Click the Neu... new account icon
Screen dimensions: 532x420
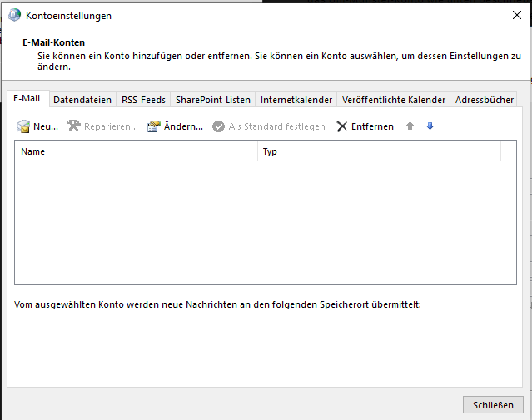[x=23, y=126]
